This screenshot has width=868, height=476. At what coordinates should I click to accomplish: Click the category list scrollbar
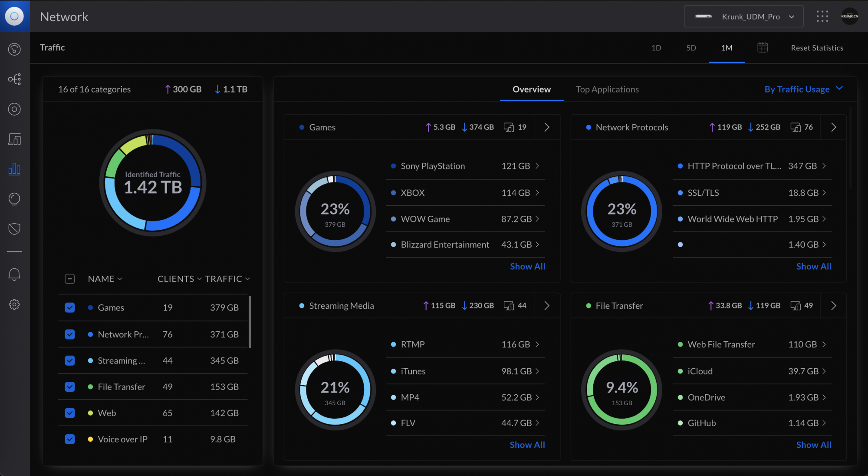[250, 321]
